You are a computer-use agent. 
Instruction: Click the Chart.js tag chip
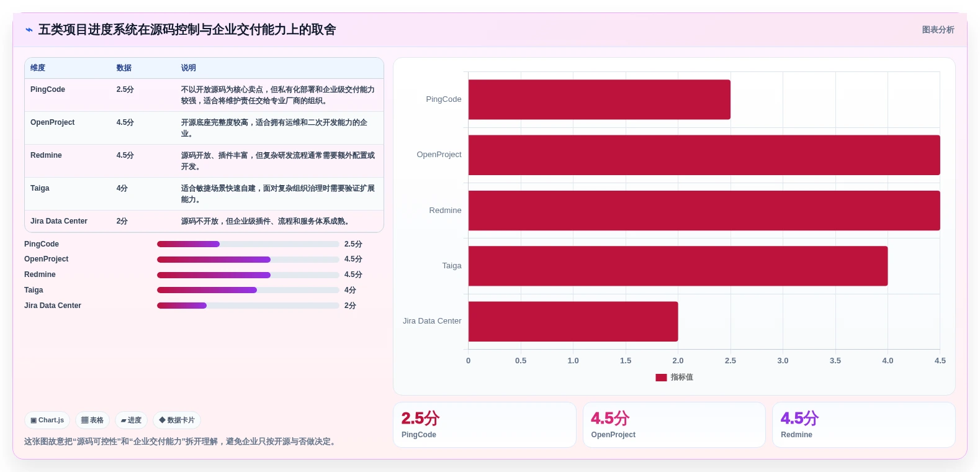pos(47,420)
